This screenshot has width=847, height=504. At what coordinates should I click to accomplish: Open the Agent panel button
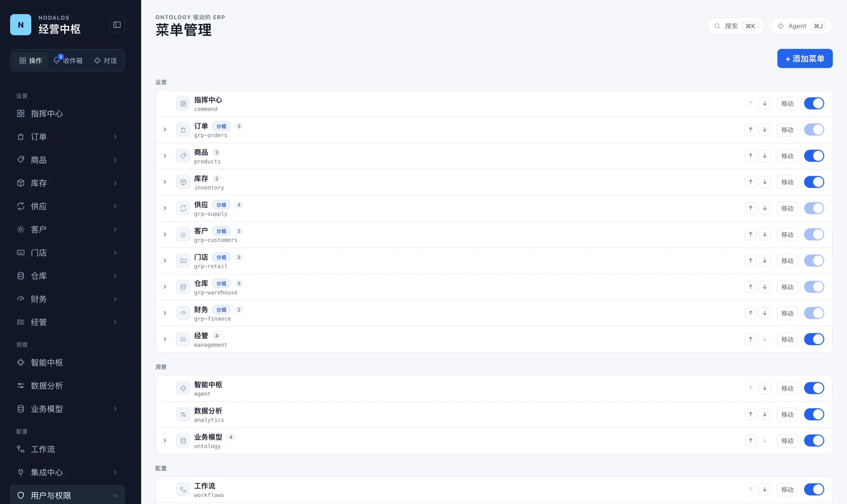coord(801,26)
